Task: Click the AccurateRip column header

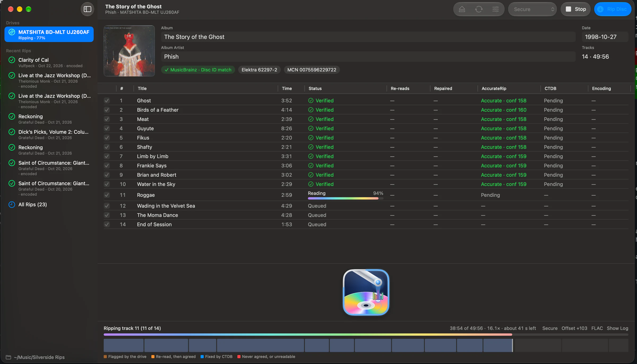Action: [x=494, y=89]
